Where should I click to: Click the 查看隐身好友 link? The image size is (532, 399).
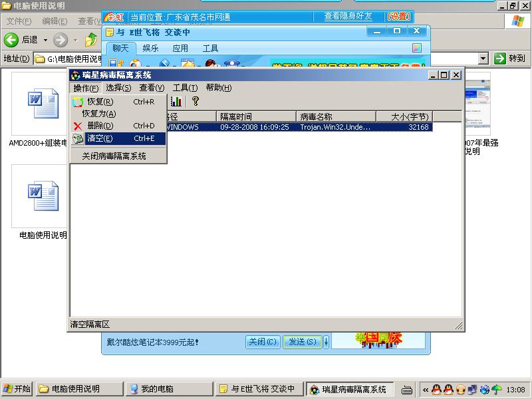348,16
